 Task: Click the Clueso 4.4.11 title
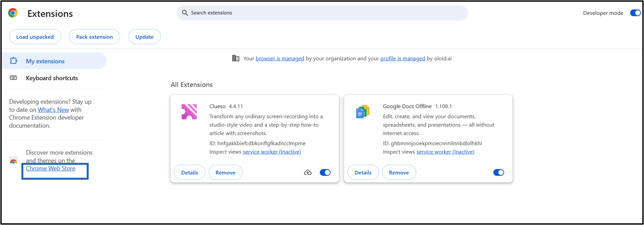click(226, 106)
